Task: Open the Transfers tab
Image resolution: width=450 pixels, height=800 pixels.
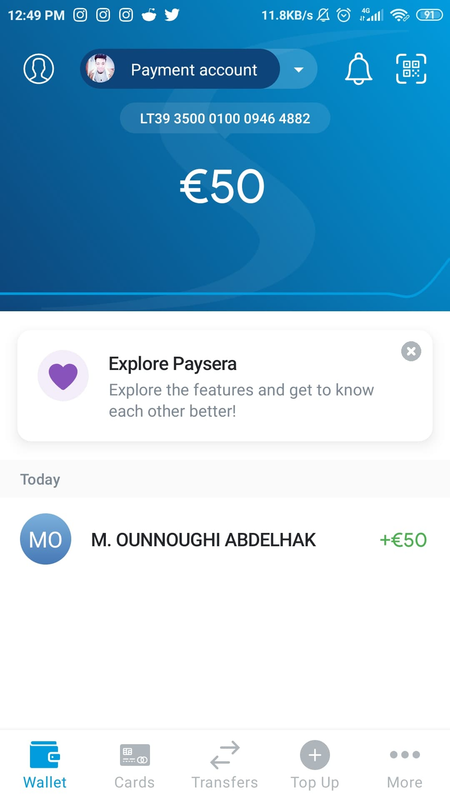Action: click(x=224, y=765)
